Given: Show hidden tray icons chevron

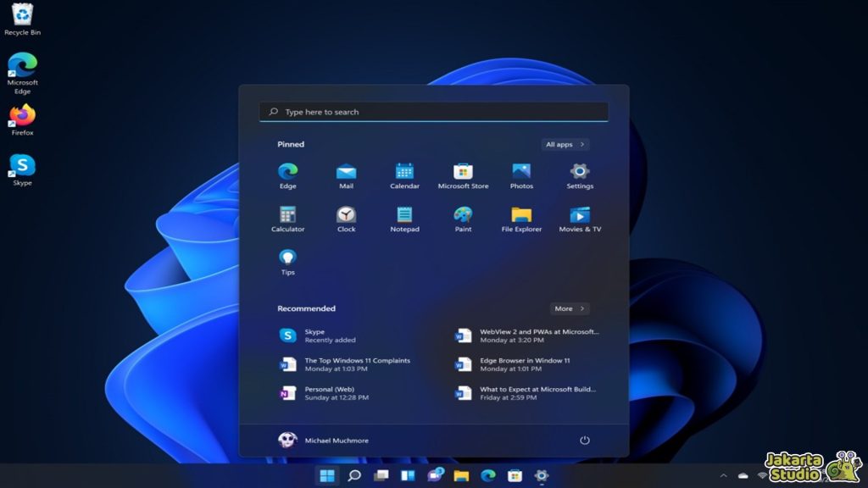Looking at the screenshot, I should (724, 475).
